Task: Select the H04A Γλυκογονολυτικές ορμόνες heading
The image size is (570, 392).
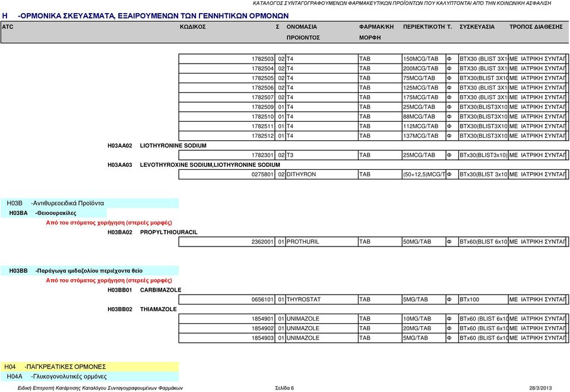Action: (x=90, y=377)
